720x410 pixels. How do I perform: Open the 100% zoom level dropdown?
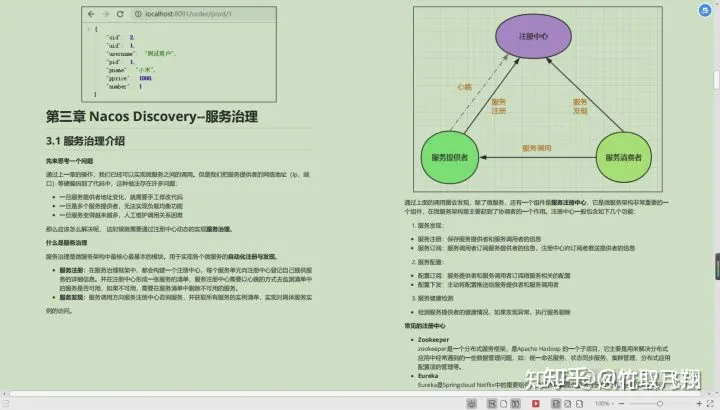coord(604,403)
